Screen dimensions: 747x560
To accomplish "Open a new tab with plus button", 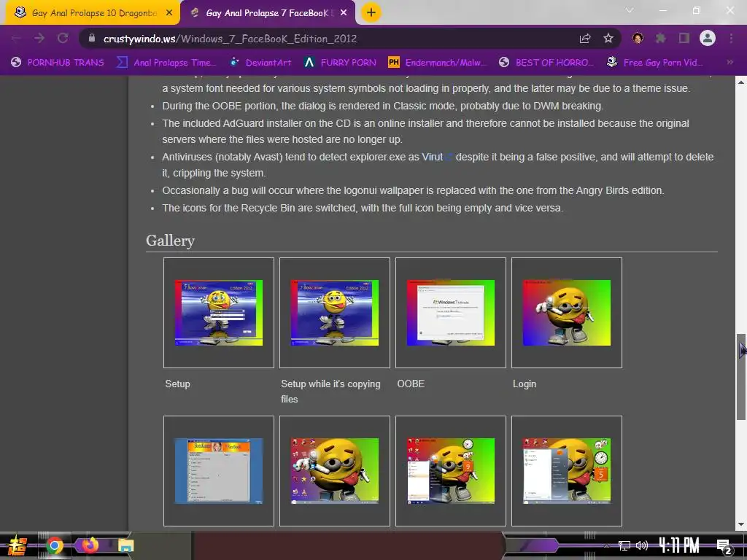I will pos(371,13).
